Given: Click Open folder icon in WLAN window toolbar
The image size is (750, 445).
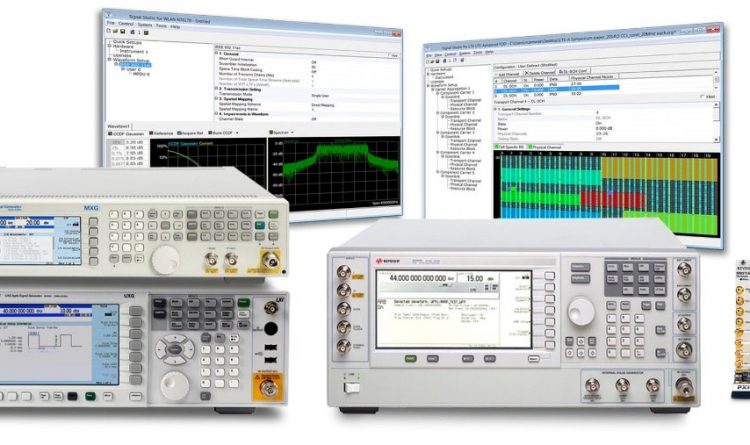Looking at the screenshot, I should click(115, 31).
